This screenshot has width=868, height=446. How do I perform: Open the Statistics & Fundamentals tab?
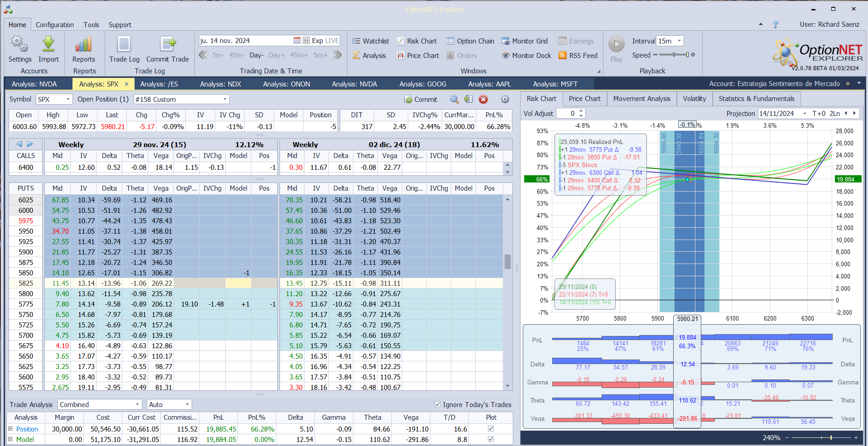pyautogui.click(x=756, y=99)
